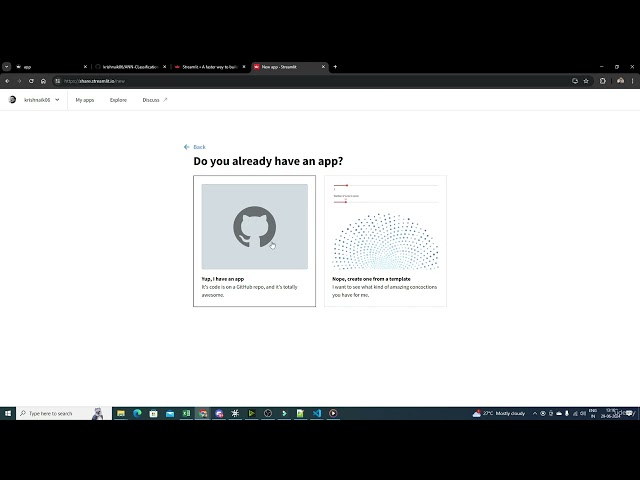
Task: Click the browser back arrow
Action: (x=7, y=81)
